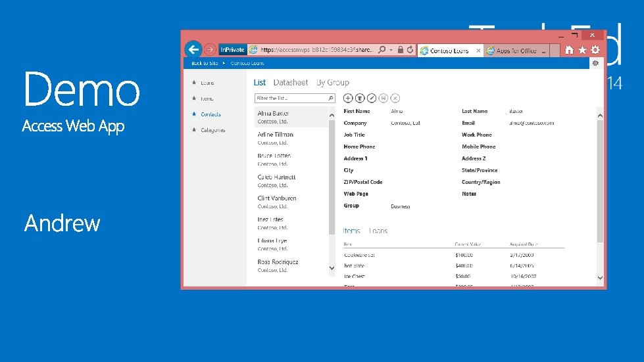Click the Cookware set item row
This screenshot has height=362, width=644.
[453, 255]
